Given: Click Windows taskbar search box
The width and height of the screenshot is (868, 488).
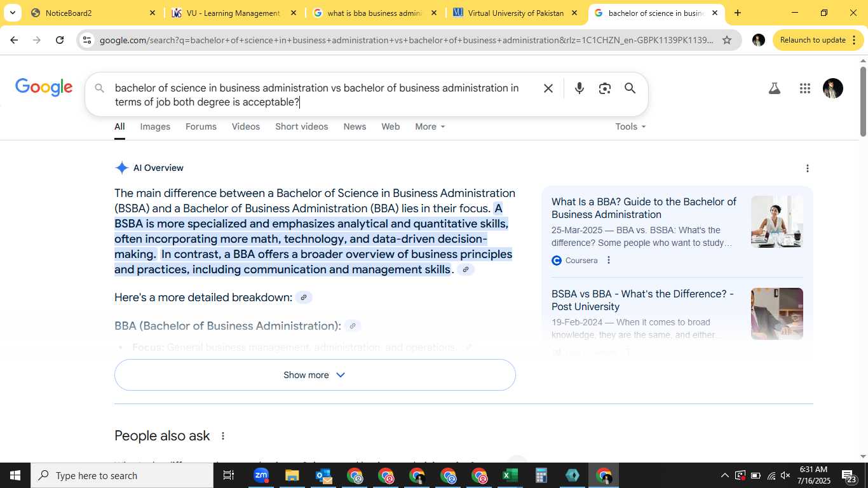Looking at the screenshot, I should point(122,475).
